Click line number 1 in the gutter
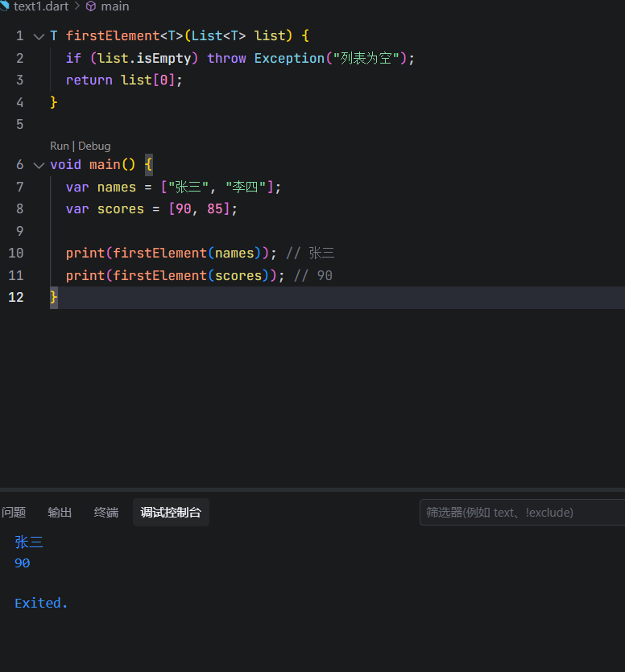The width and height of the screenshot is (625, 672). (x=19, y=35)
